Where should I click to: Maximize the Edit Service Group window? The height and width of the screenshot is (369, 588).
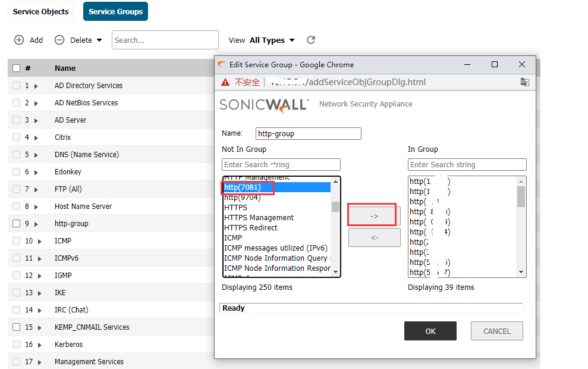pyautogui.click(x=494, y=64)
